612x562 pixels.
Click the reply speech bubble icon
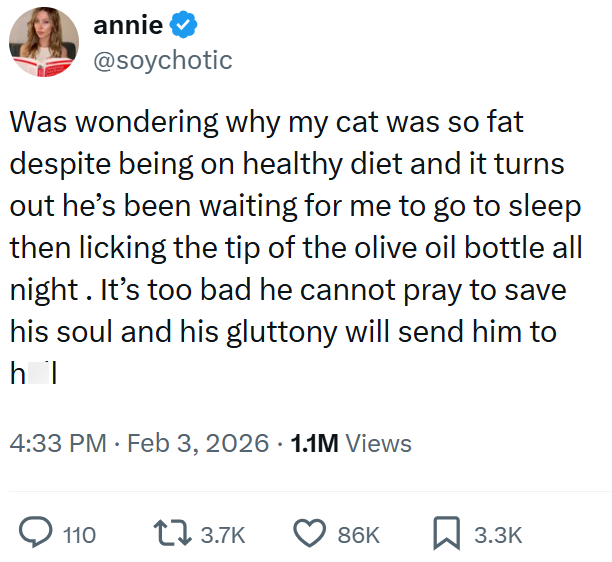tap(37, 534)
